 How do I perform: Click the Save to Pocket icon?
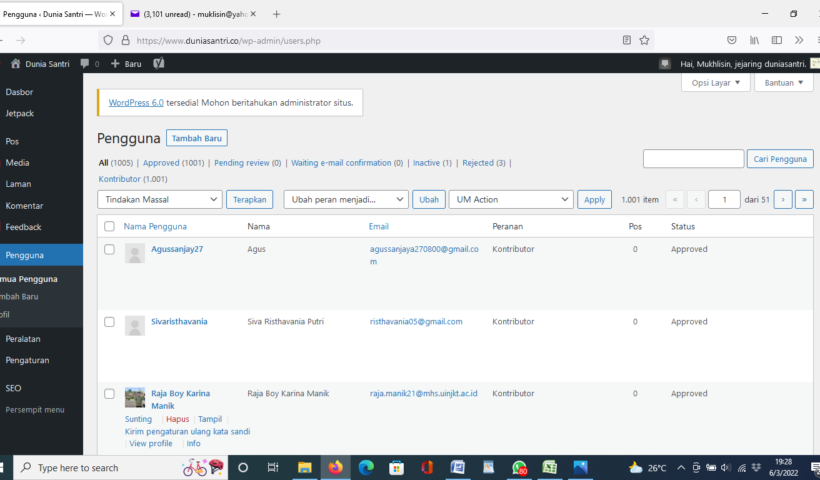[732, 40]
